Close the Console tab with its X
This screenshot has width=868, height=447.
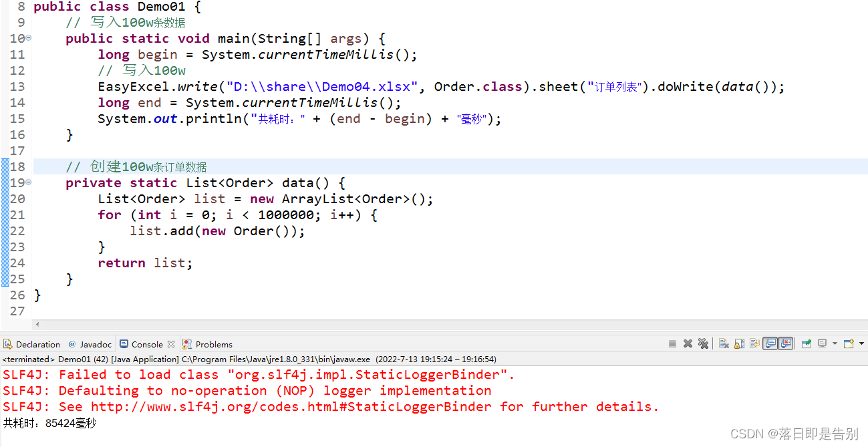click(x=171, y=344)
